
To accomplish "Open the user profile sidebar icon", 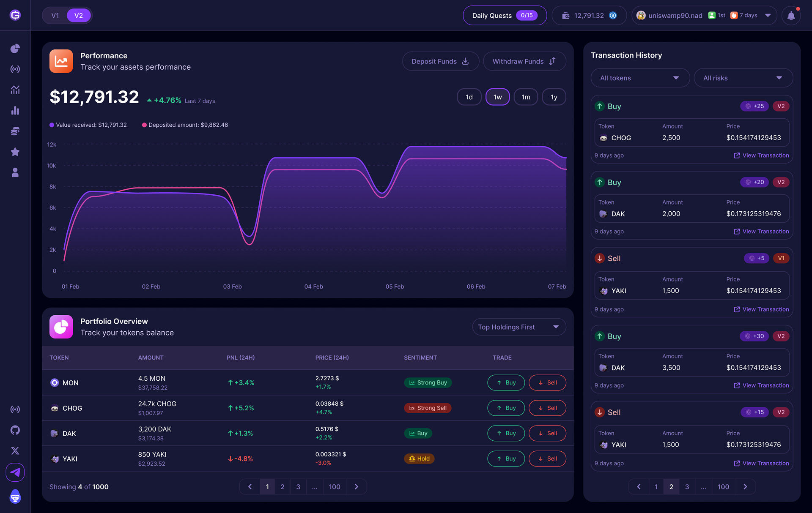I will 15,172.
